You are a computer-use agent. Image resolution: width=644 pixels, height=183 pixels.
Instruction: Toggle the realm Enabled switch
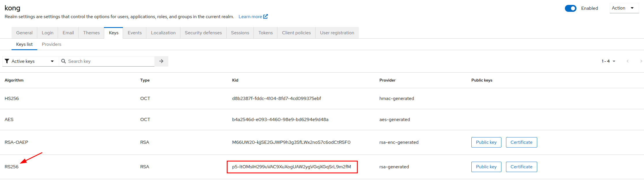pyautogui.click(x=570, y=8)
